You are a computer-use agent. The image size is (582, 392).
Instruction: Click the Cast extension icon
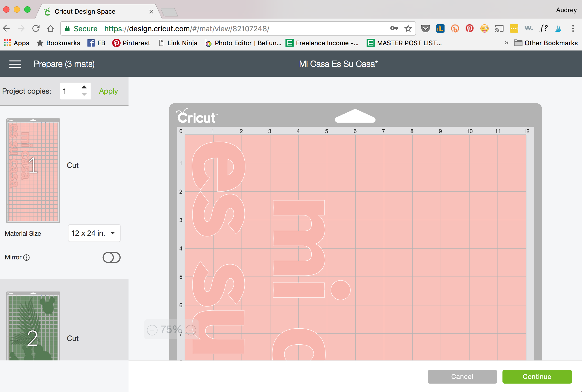point(499,28)
